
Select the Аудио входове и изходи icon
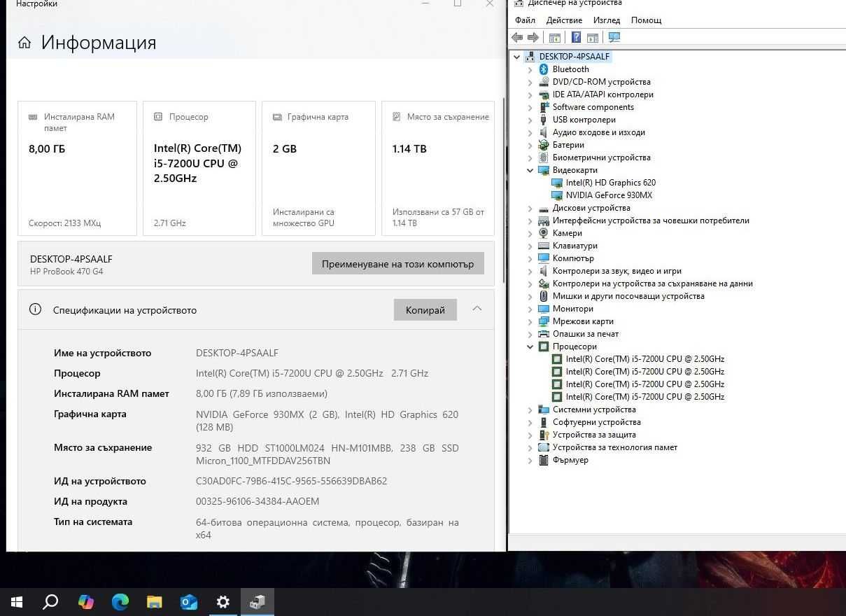click(544, 132)
